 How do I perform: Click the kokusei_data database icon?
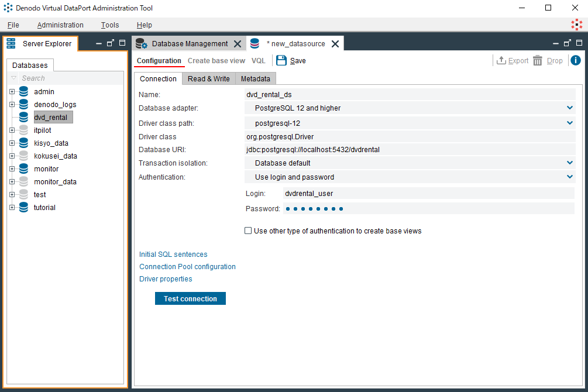click(23, 156)
